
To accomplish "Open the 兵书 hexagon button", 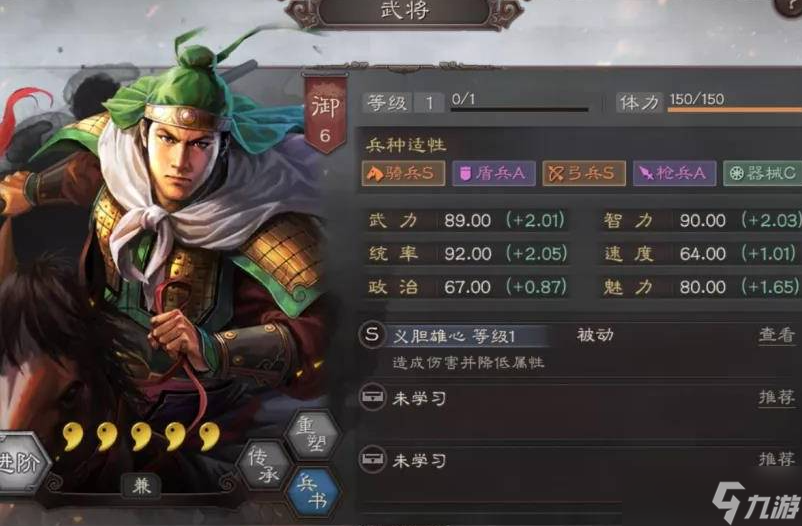I will point(313,492).
